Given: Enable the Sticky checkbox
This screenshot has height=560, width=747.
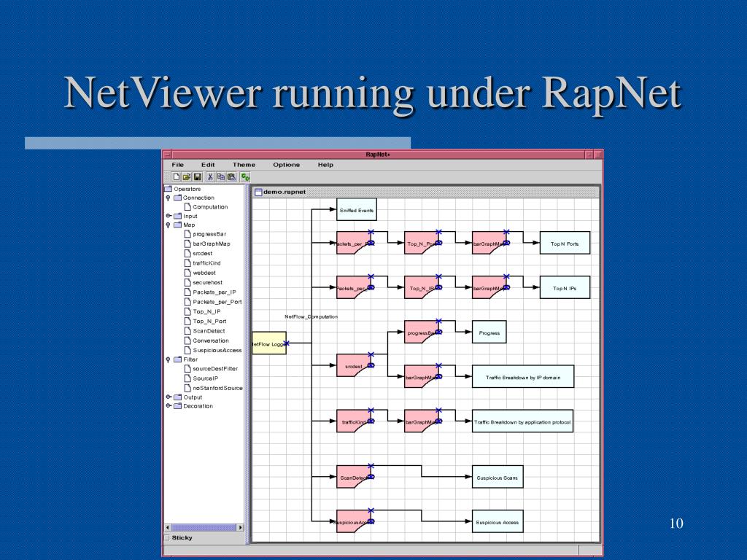Looking at the screenshot, I should click(166, 538).
